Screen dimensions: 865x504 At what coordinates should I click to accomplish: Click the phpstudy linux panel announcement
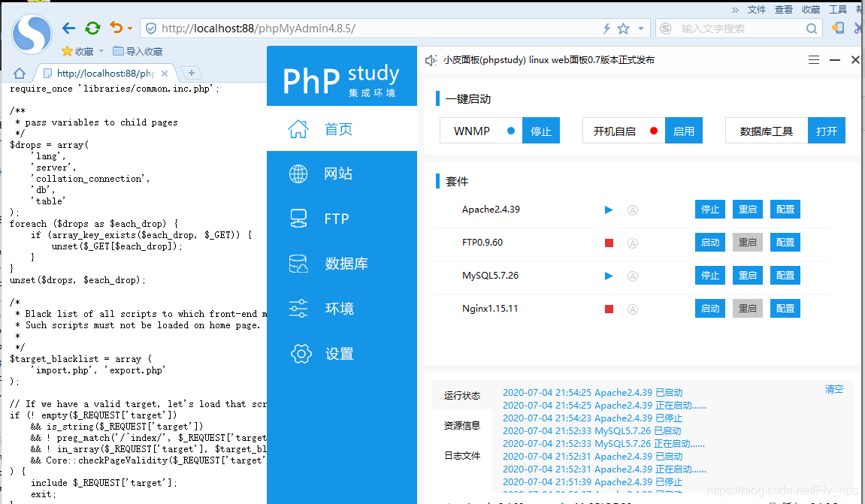click(549, 59)
